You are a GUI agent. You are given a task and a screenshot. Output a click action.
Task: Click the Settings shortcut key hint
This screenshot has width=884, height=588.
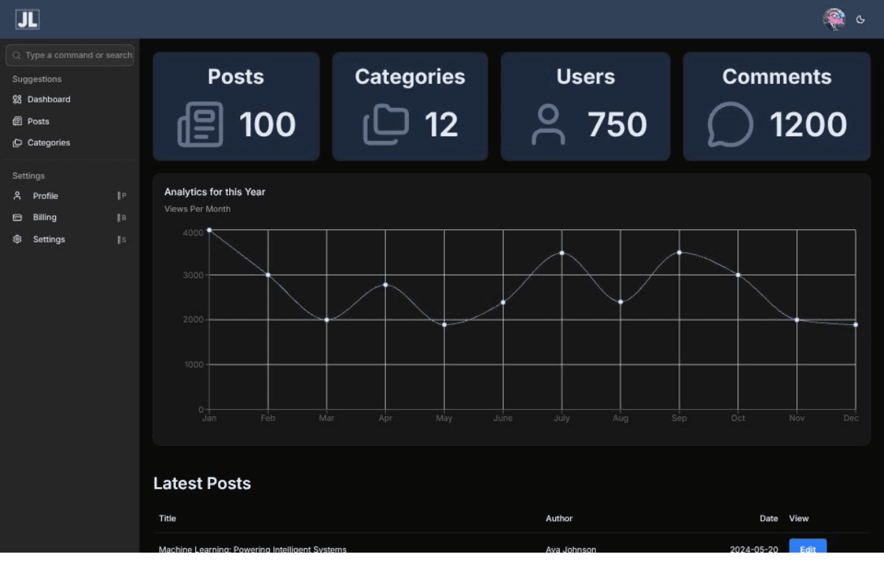click(122, 239)
